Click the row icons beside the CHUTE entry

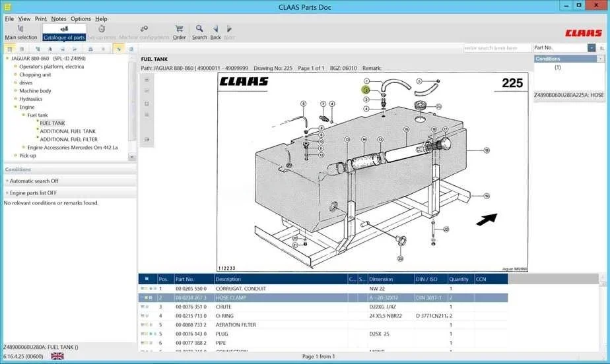(x=145, y=307)
